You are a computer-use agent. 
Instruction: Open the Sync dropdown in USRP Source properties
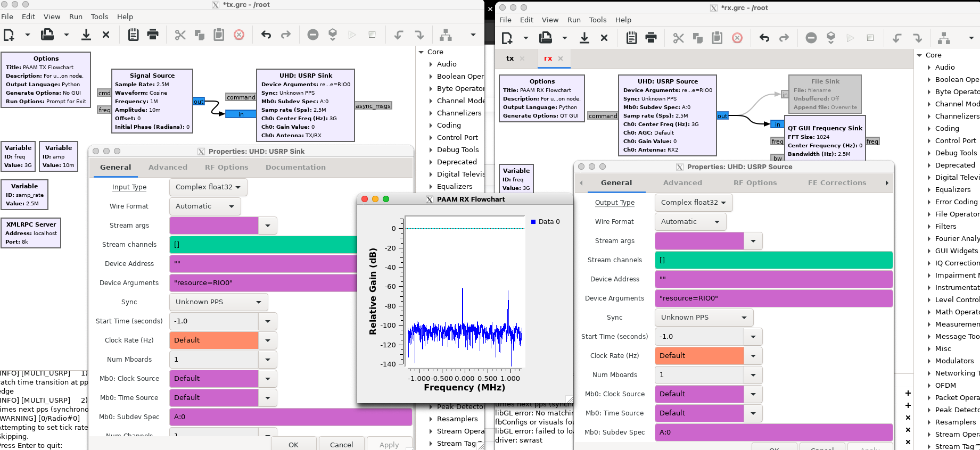(704, 318)
